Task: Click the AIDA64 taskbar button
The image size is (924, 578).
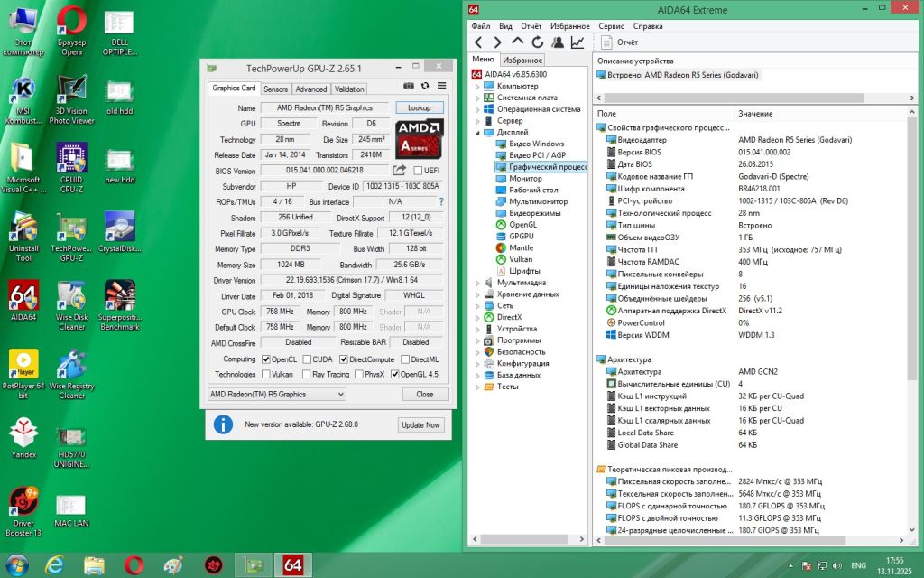Action: (x=293, y=565)
